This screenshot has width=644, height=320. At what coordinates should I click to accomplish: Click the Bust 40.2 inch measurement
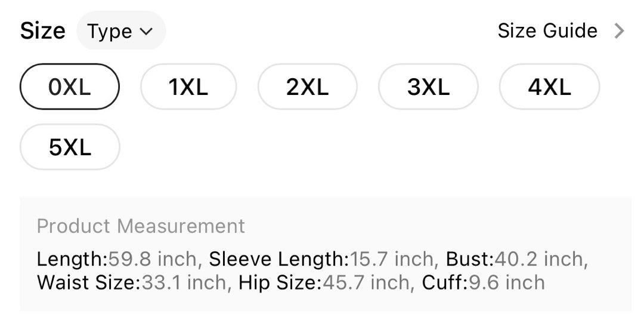tap(515, 259)
